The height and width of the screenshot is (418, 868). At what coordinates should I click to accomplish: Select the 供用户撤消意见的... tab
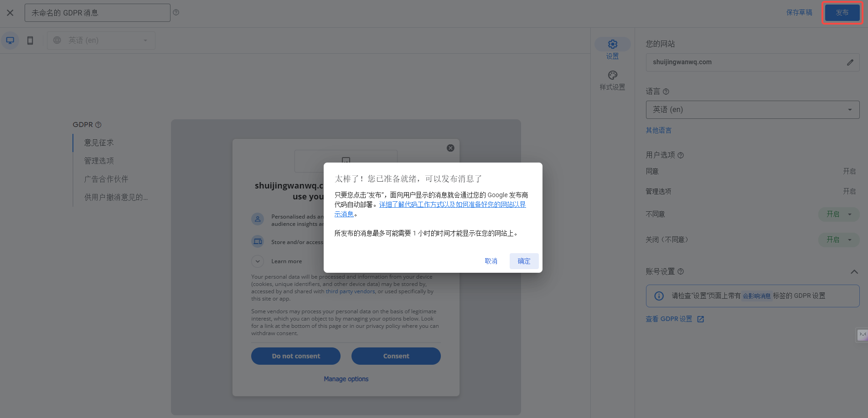point(116,198)
